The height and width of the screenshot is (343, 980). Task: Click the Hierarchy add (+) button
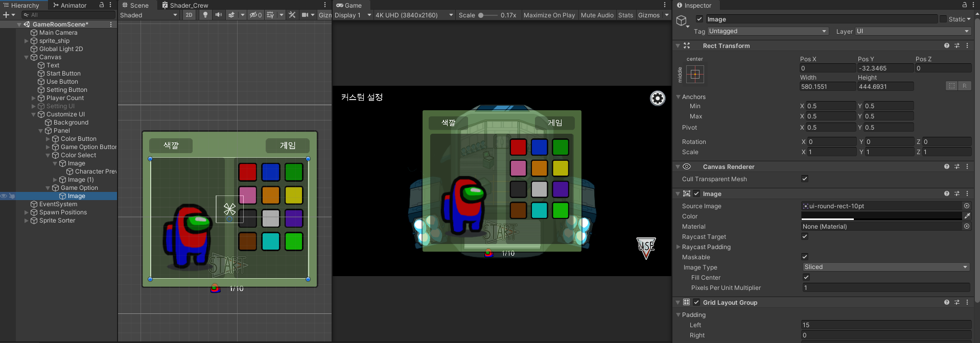[6, 15]
